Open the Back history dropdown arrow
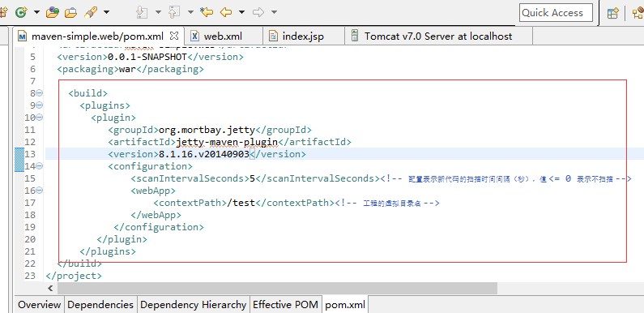644x313 pixels. pyautogui.click(x=242, y=12)
